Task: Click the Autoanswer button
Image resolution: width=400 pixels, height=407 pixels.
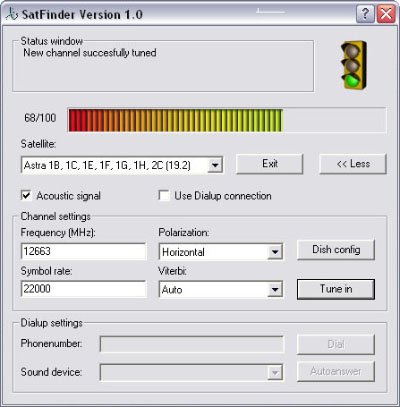Action: tap(336, 371)
